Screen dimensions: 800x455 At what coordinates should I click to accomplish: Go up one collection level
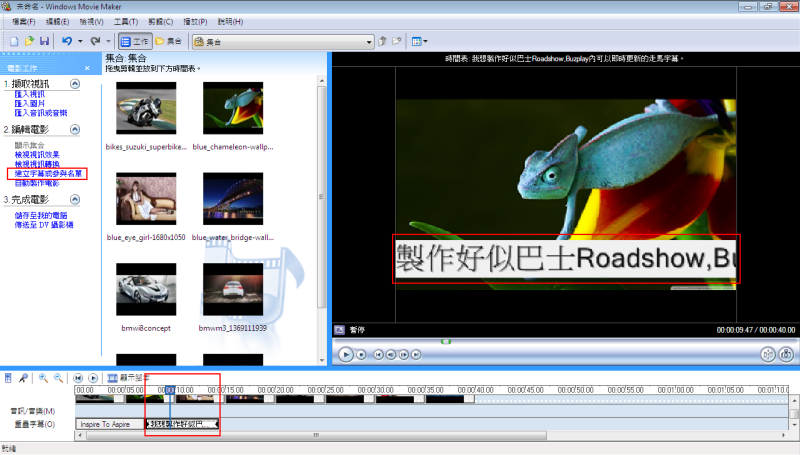pos(382,41)
